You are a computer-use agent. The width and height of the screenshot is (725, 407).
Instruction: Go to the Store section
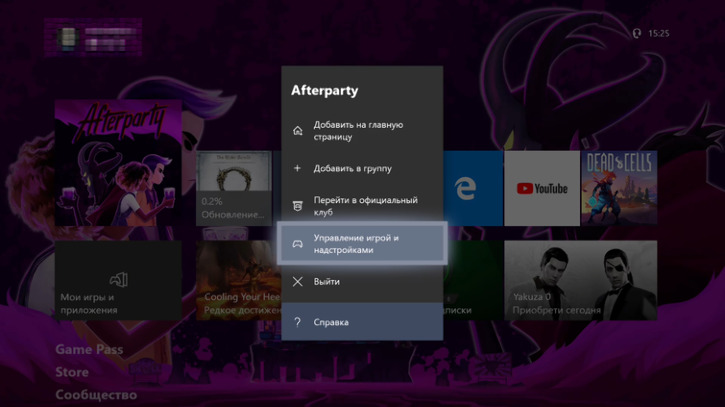click(72, 372)
